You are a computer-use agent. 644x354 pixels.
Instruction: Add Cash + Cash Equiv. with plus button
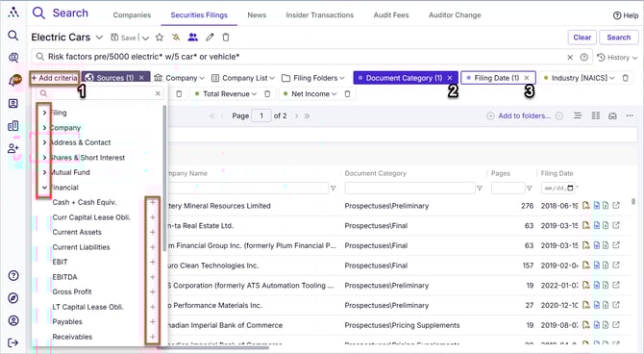coord(153,202)
